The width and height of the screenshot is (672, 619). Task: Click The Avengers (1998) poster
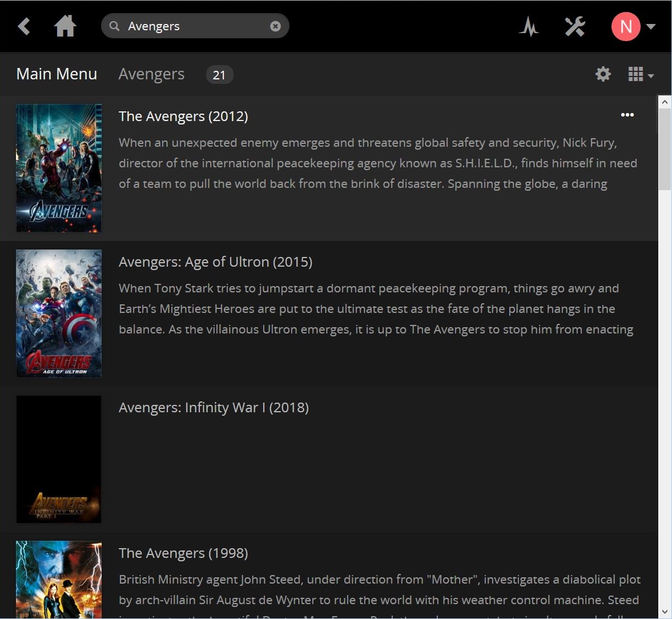[59, 580]
